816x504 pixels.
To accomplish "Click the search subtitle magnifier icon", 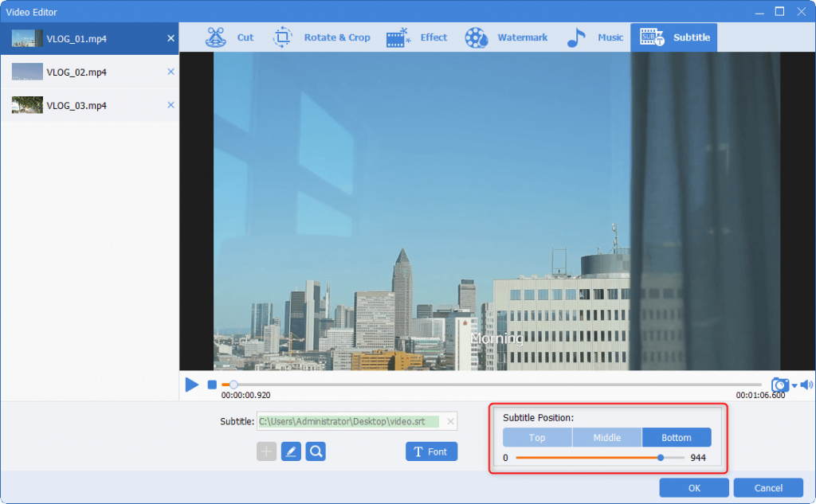I will point(316,451).
